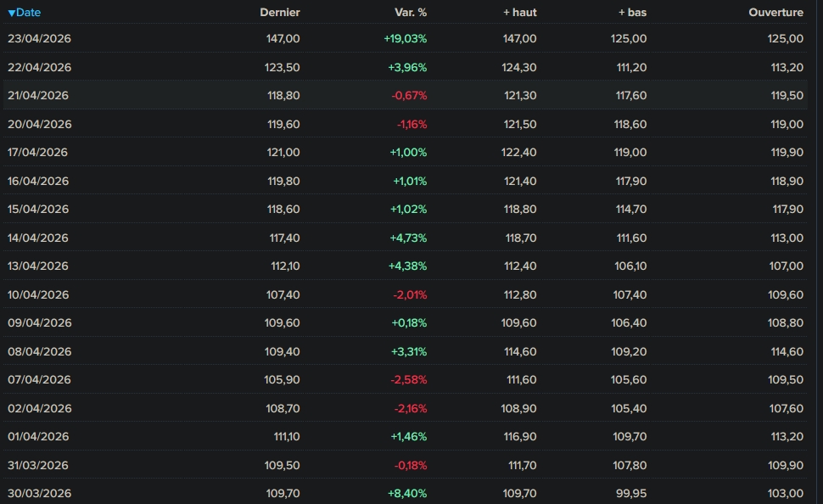Click the +8,40% variation on 30/03/2026
This screenshot has height=504, width=823.
407,494
